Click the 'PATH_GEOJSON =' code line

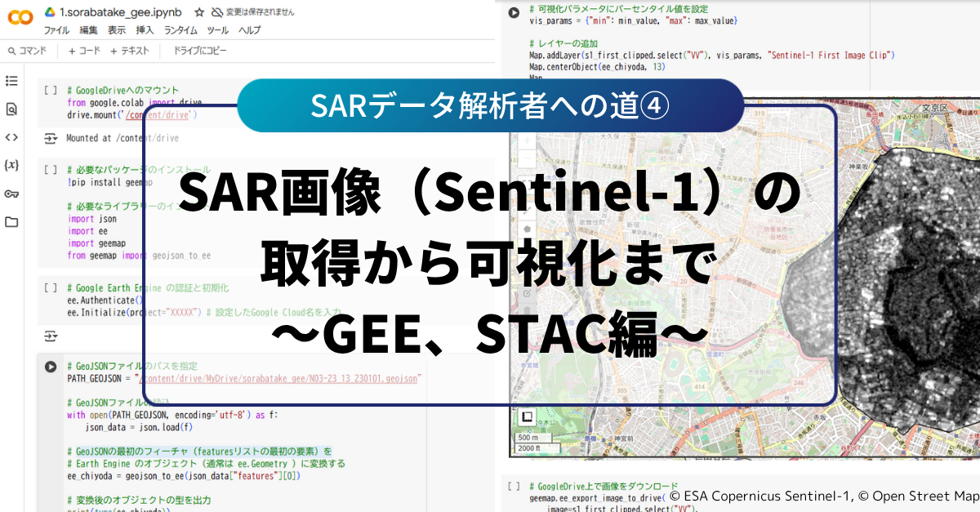tap(243, 379)
